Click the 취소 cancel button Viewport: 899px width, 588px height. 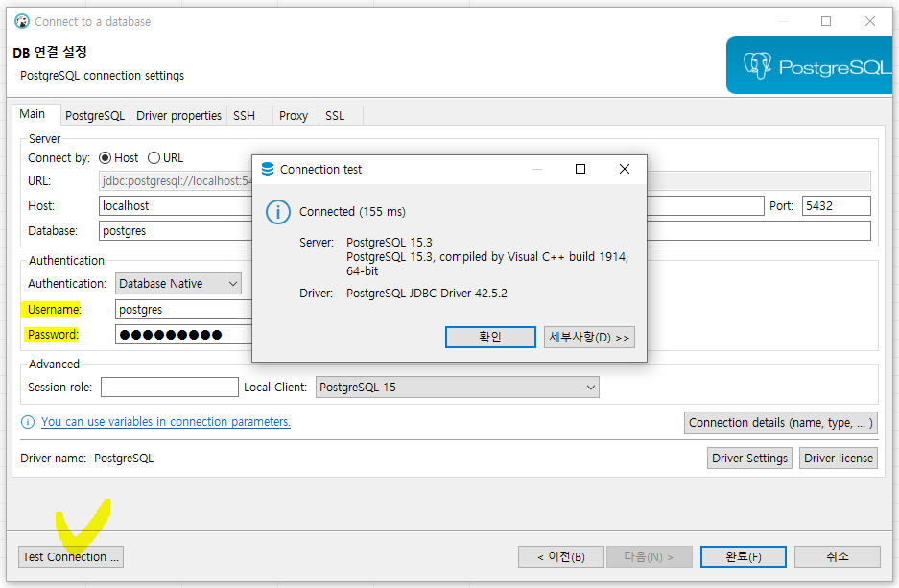point(837,557)
